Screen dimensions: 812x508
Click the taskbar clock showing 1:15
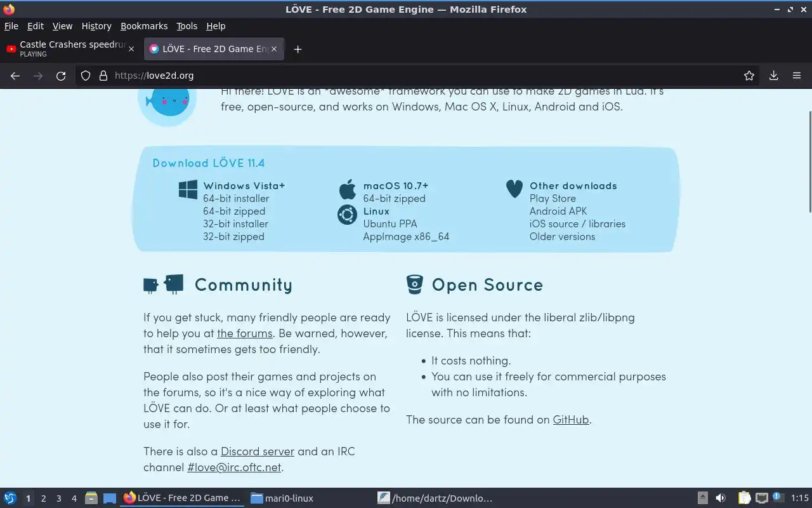point(800,498)
